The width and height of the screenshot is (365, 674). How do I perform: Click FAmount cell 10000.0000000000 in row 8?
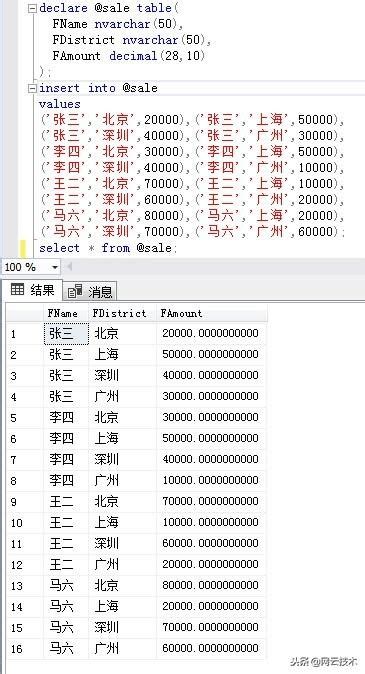[x=212, y=480]
